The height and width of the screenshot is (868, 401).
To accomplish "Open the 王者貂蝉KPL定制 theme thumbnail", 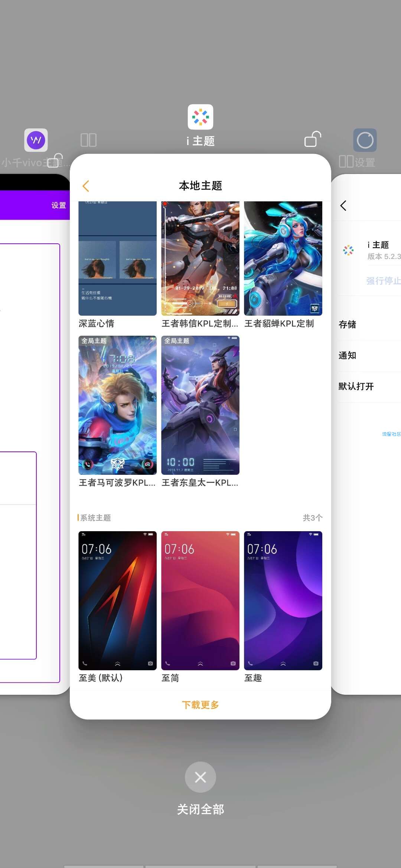I will coord(283,258).
